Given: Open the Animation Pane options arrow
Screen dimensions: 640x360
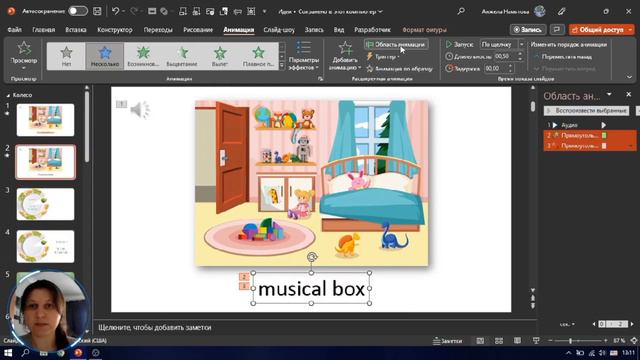Looking at the screenshot, I should tap(609, 95).
